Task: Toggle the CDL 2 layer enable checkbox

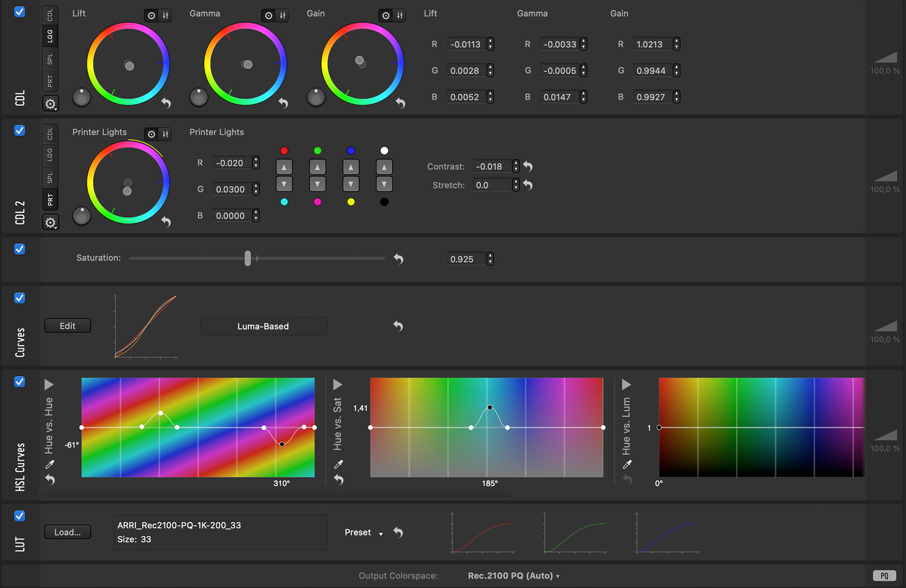Action: [x=20, y=131]
